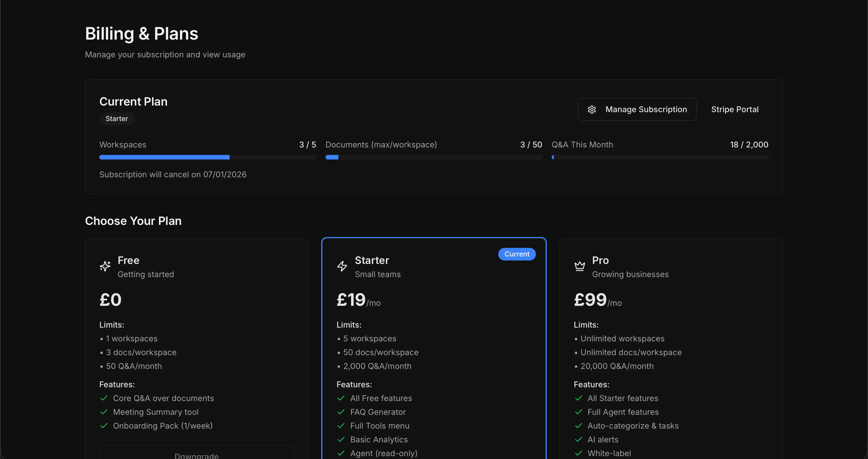Image resolution: width=868 pixels, height=459 pixels.
Task: Click '50 Q&A/month' limit on Free plan
Action: coord(134,366)
